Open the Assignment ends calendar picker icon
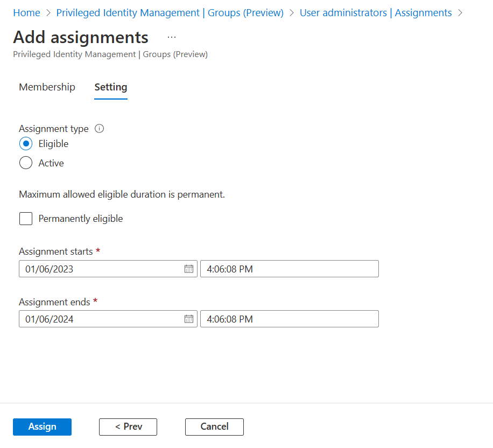The image size is (493, 448). (x=189, y=319)
